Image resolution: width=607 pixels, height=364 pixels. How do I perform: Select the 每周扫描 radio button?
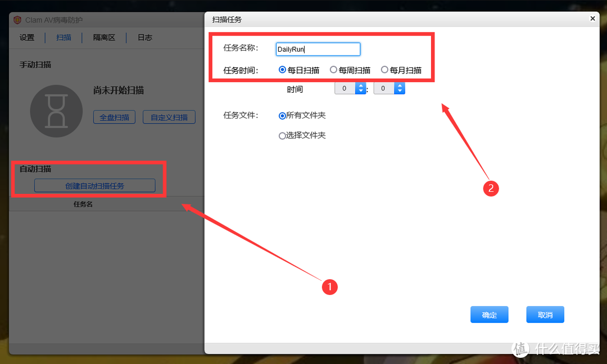point(334,70)
